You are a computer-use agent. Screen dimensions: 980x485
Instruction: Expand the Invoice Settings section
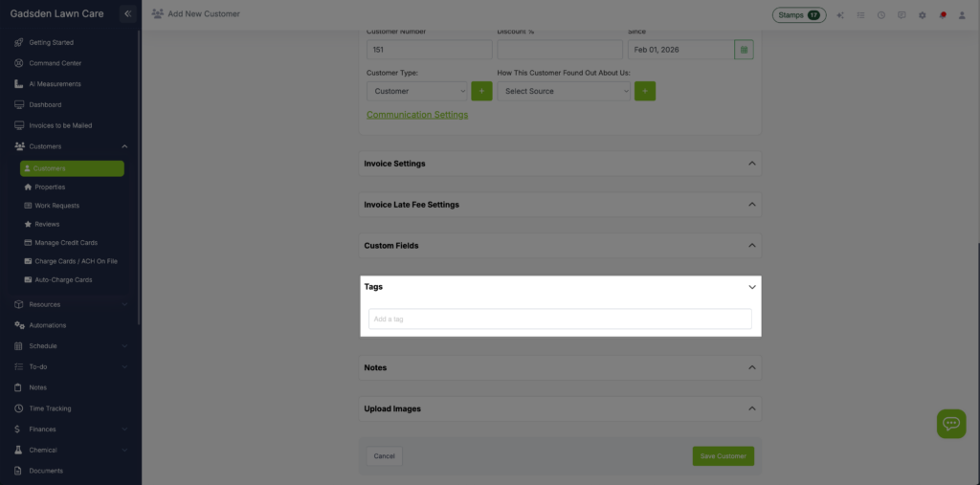pyautogui.click(x=751, y=164)
